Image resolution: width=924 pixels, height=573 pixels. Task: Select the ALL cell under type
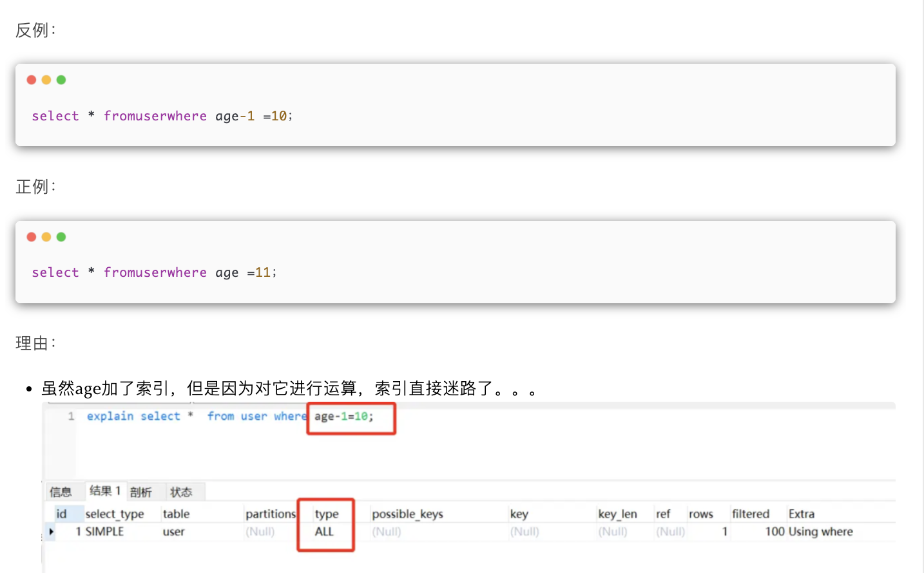pyautogui.click(x=324, y=532)
